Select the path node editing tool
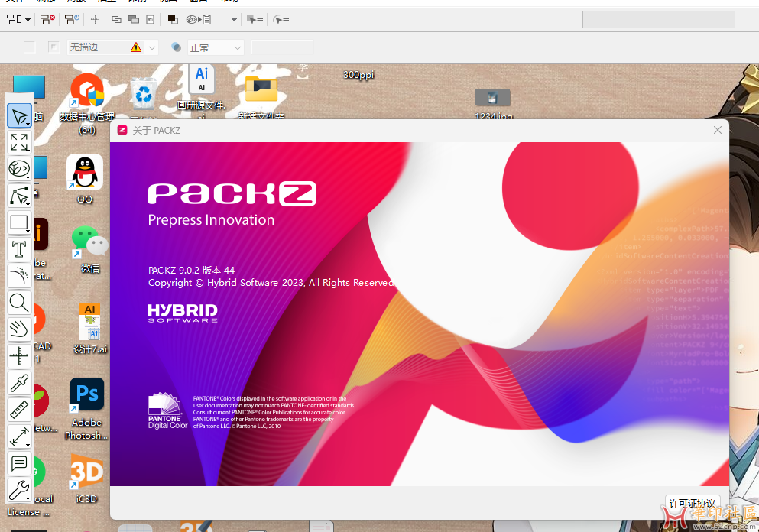 [19, 196]
